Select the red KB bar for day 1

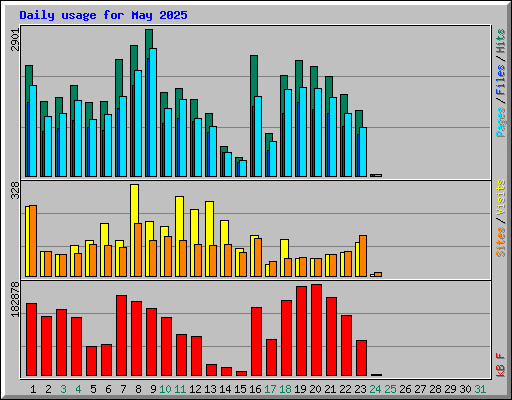click(x=31, y=340)
